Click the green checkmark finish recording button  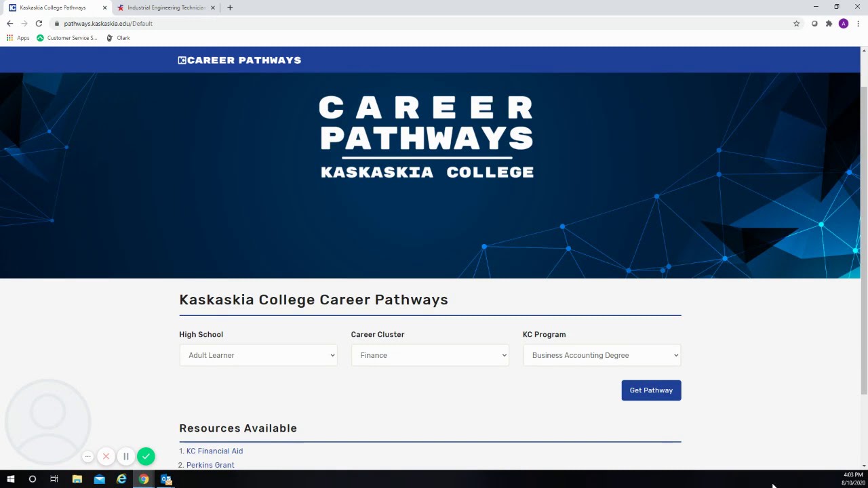(x=146, y=456)
